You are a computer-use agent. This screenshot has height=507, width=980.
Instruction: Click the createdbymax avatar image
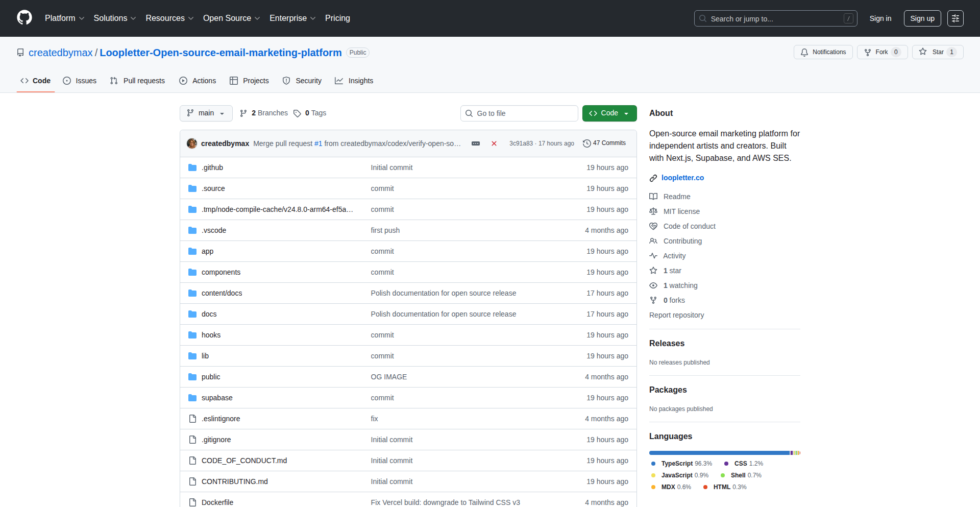192,143
